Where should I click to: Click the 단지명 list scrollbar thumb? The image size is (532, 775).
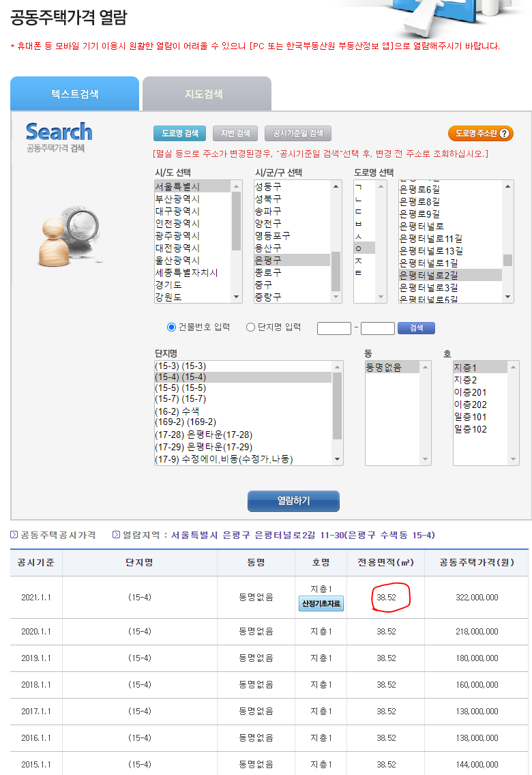[338, 406]
